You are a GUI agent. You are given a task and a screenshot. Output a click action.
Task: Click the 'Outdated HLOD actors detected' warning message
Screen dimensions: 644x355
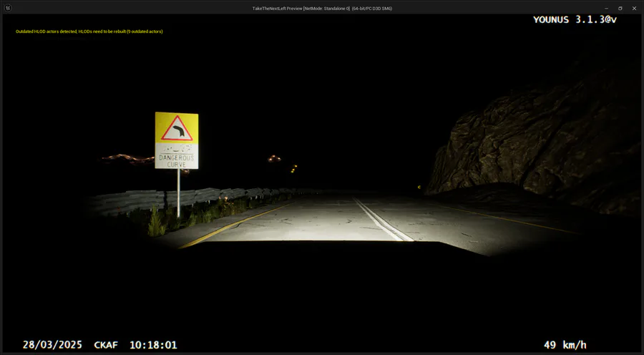point(89,31)
